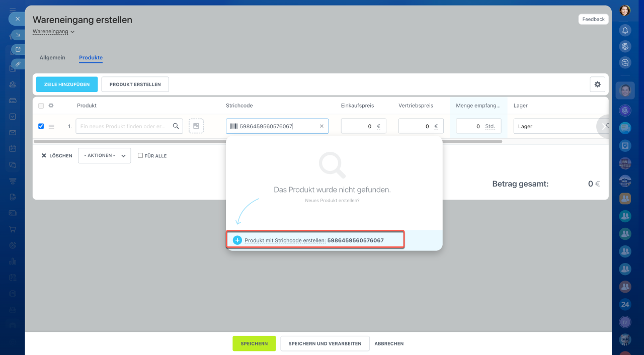This screenshot has height=355, width=644.
Task: Click the Lager column header
Action: [x=520, y=106]
